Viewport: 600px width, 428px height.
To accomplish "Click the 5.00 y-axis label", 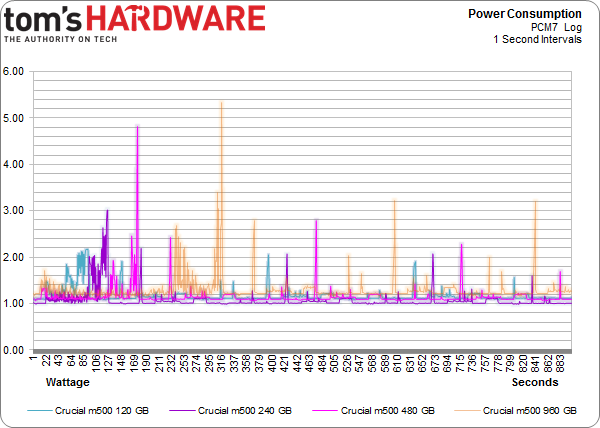I will click(13, 118).
